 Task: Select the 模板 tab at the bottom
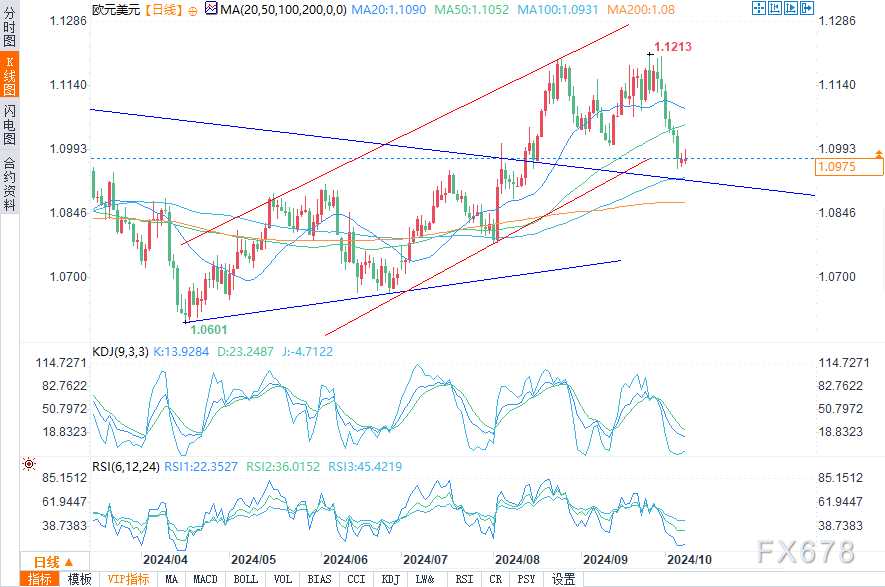click(80, 579)
